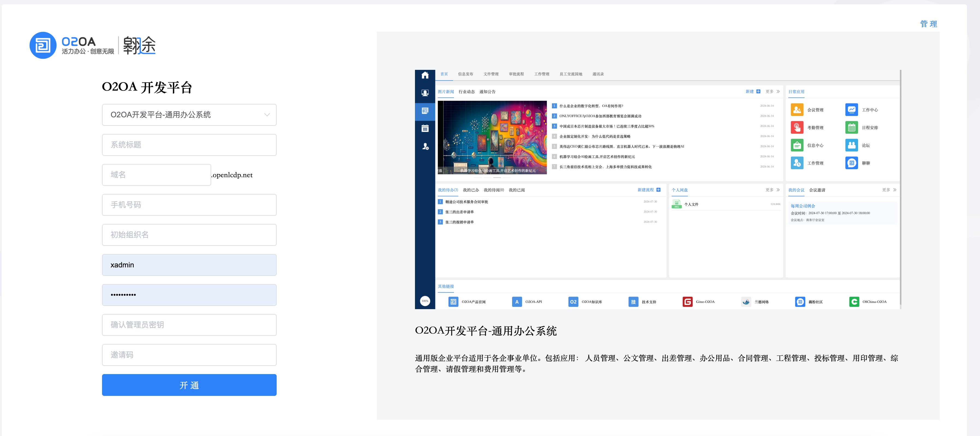Select the 手机号码 input field

tap(189, 205)
